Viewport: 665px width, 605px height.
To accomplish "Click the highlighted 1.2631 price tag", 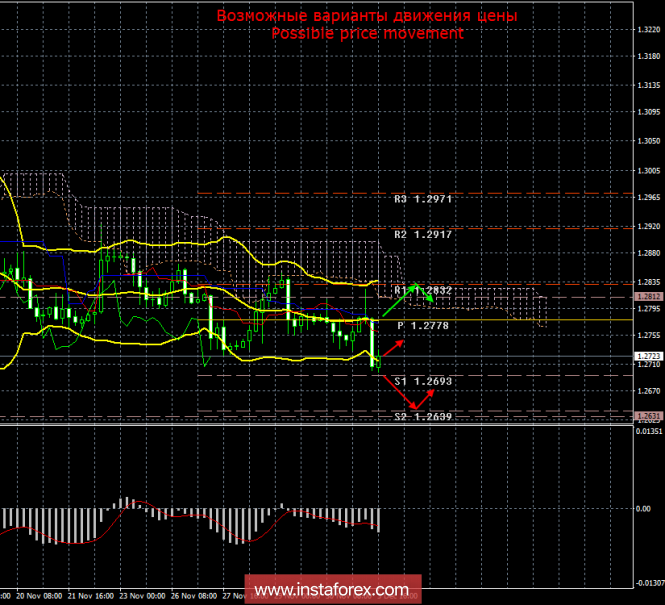I will tap(648, 416).
